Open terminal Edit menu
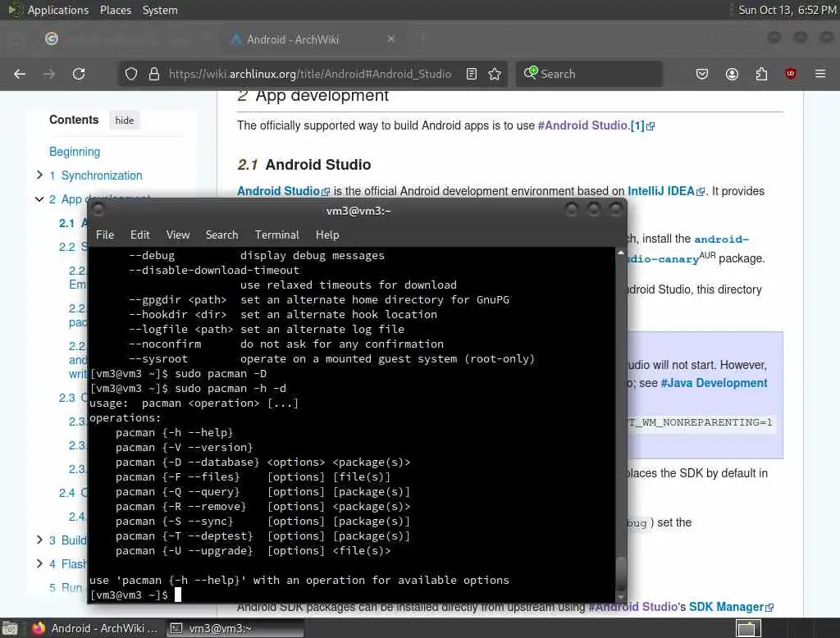The width and height of the screenshot is (840, 638). (x=139, y=235)
